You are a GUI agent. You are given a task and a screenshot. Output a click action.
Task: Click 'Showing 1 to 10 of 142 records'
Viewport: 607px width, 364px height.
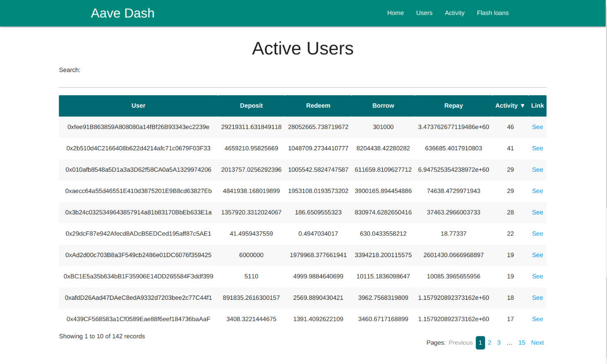click(102, 336)
